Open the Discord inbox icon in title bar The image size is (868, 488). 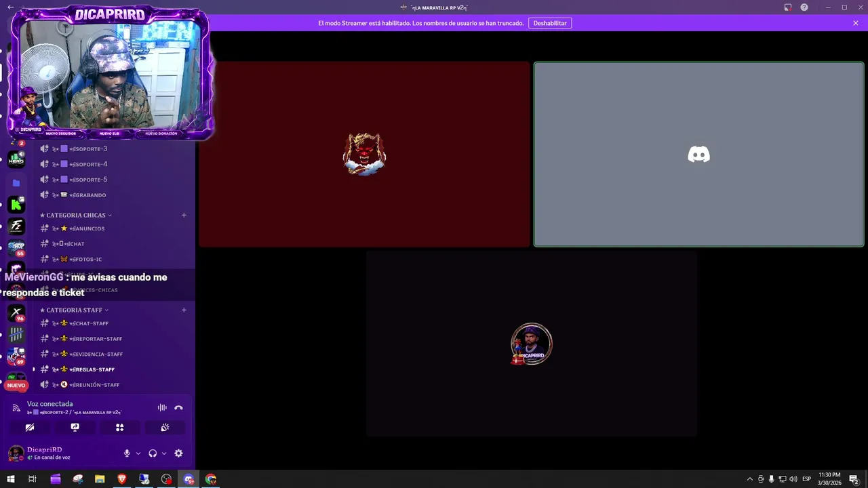click(x=788, y=7)
